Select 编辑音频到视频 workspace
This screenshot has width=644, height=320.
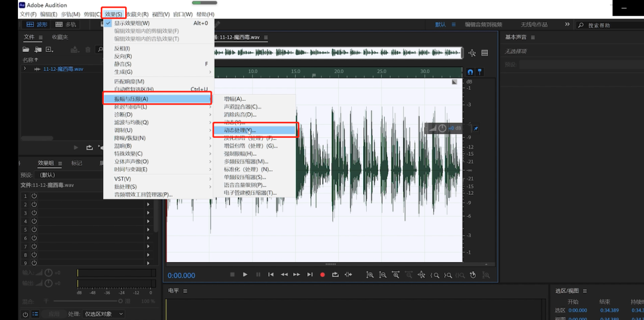[484, 24]
